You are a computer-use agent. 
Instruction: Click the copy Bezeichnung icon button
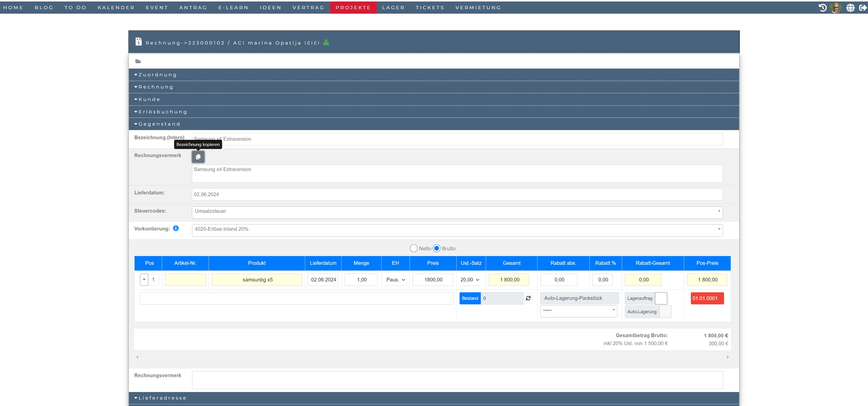tap(198, 157)
